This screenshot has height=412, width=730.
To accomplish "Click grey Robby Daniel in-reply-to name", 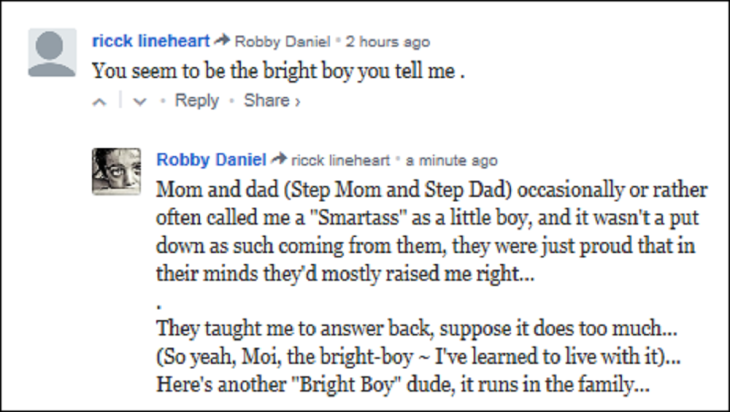I will tap(286, 42).
